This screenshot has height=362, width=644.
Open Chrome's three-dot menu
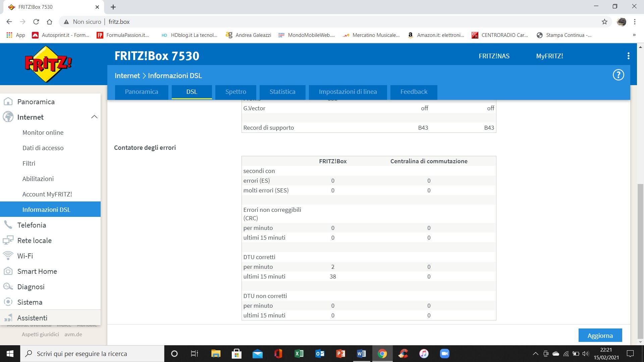pyautogui.click(x=635, y=22)
